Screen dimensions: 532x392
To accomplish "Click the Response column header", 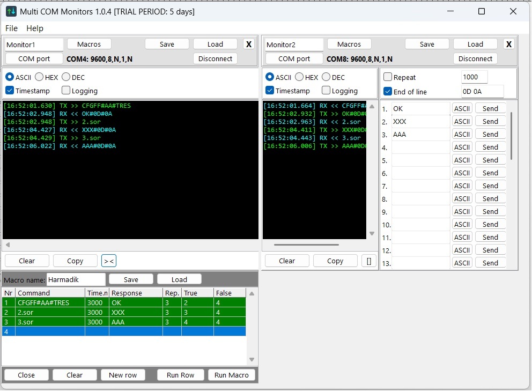I will pos(136,293).
